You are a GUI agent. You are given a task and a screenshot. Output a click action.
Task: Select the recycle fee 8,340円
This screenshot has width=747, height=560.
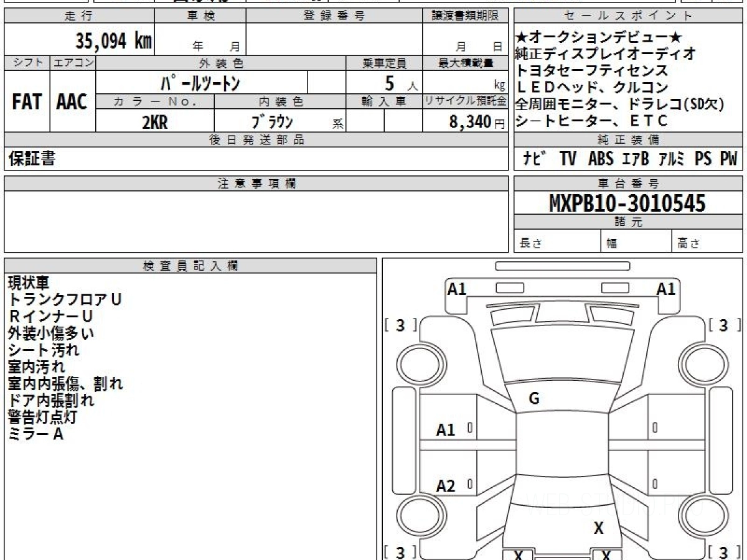click(x=477, y=122)
